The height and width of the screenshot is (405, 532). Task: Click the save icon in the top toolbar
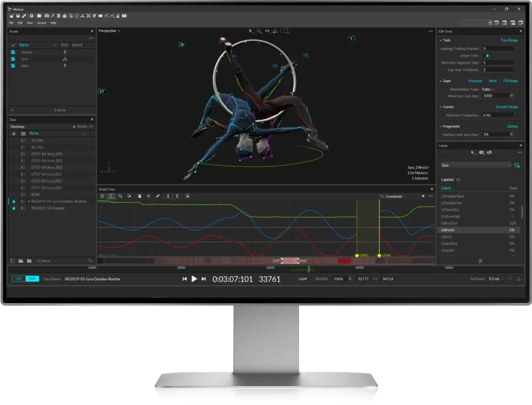click(x=18, y=16)
